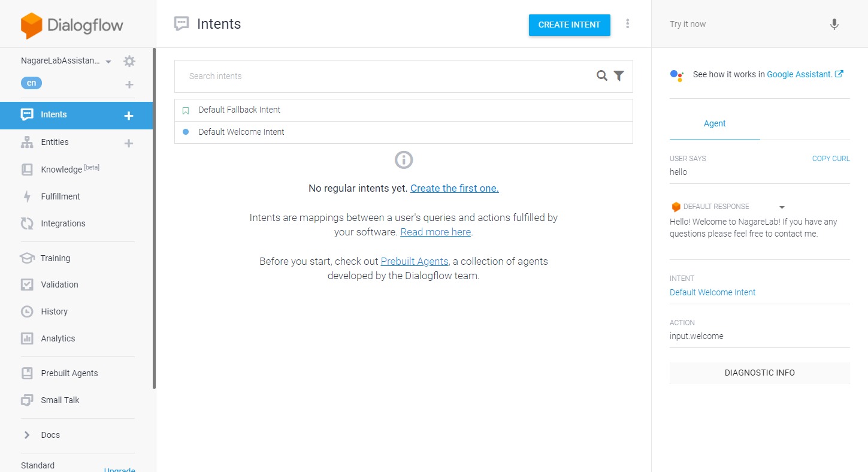Click 'Create the first one.' link
The height and width of the screenshot is (472, 868).
pos(455,188)
